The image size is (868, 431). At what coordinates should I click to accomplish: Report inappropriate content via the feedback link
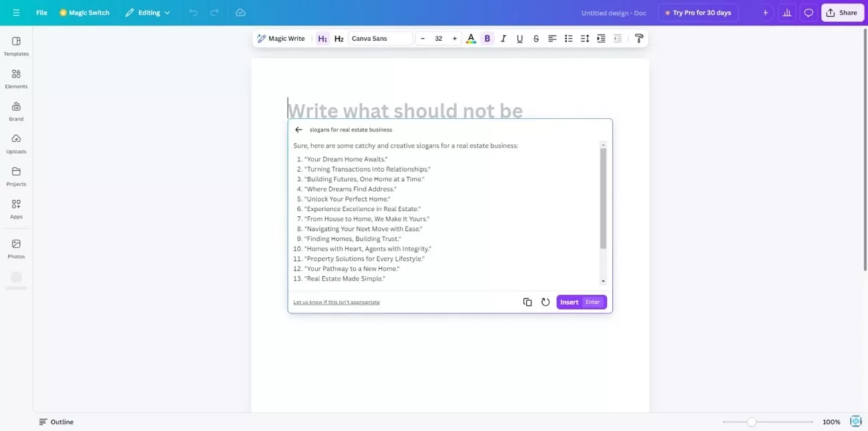point(337,302)
